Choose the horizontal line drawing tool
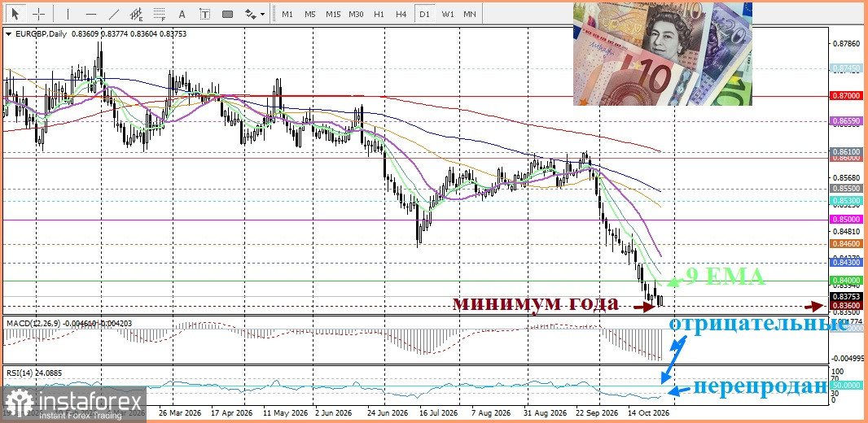 (x=91, y=14)
